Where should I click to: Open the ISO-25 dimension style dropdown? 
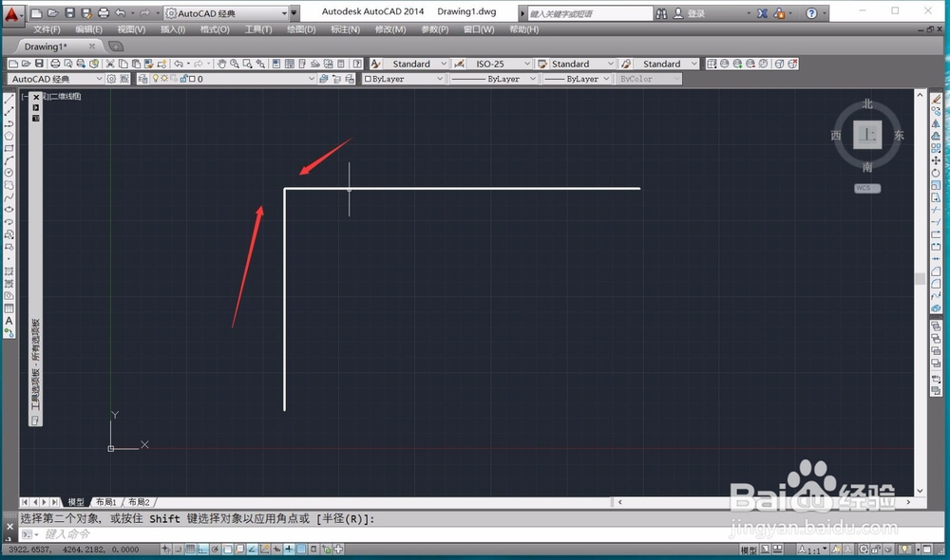[x=499, y=64]
